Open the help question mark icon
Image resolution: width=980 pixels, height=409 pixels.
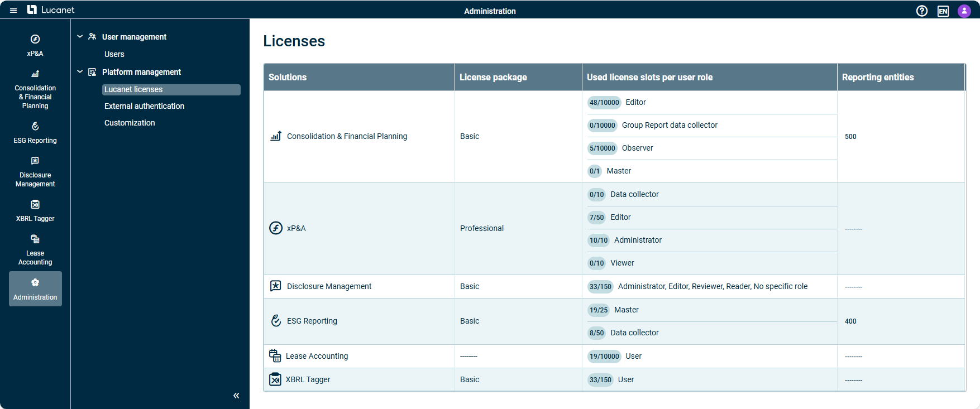[x=922, y=11]
